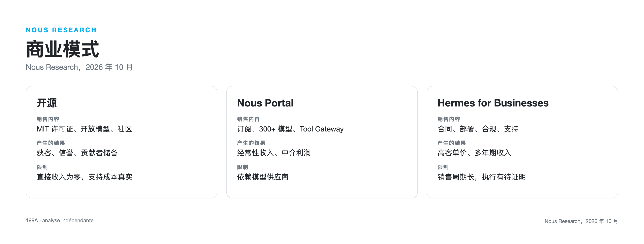This screenshot has width=644, height=244.
Task: Select 销售周期长，执行有待证明 text
Action: coord(482,177)
